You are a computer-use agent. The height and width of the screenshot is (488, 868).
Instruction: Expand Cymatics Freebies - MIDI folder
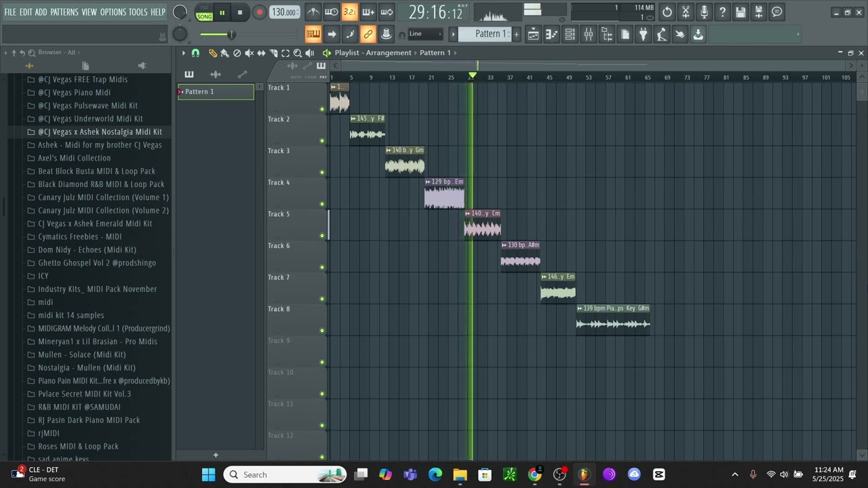click(x=79, y=237)
